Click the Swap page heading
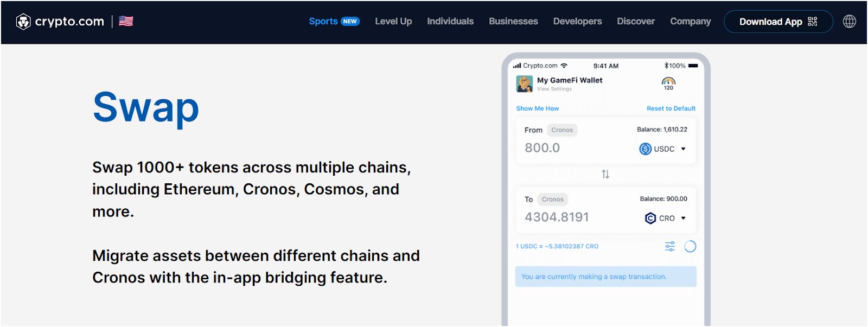This screenshot has width=868, height=327. [146, 108]
